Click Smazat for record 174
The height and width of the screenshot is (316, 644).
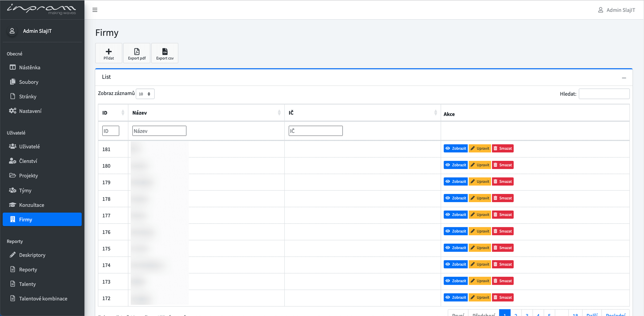[503, 264]
